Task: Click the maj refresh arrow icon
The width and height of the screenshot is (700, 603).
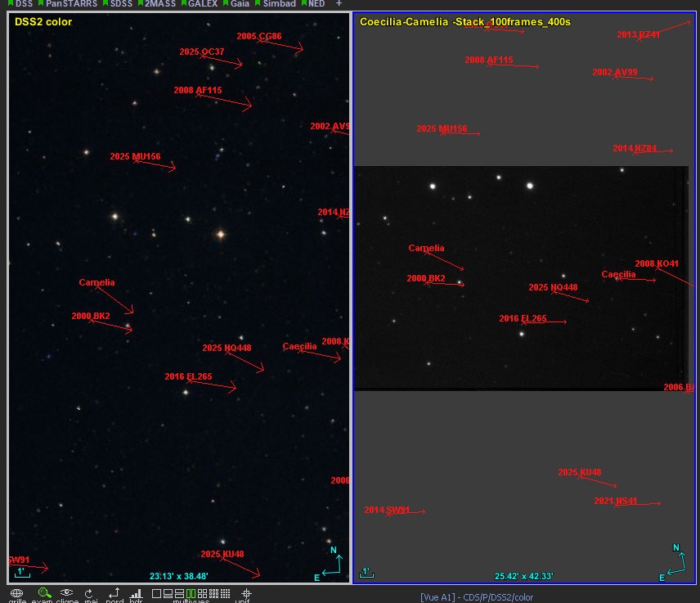Action: pos(89,593)
